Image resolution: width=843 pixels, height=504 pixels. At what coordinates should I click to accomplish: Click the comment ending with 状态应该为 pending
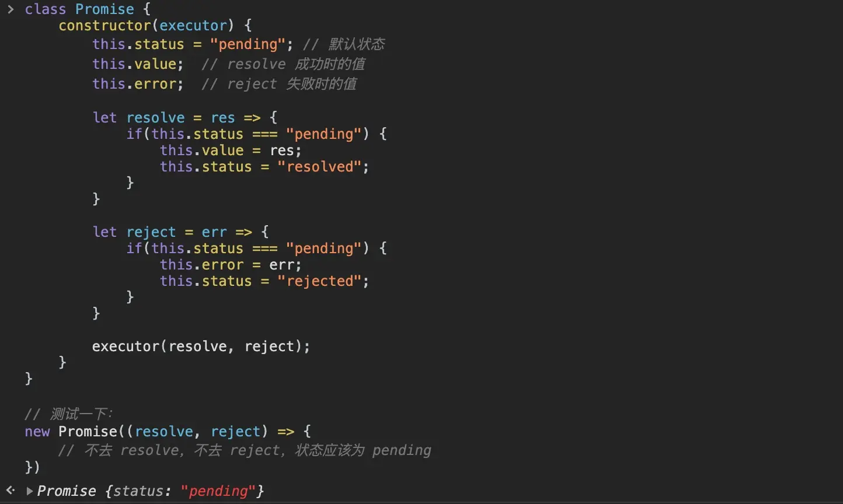pyautogui.click(x=245, y=450)
